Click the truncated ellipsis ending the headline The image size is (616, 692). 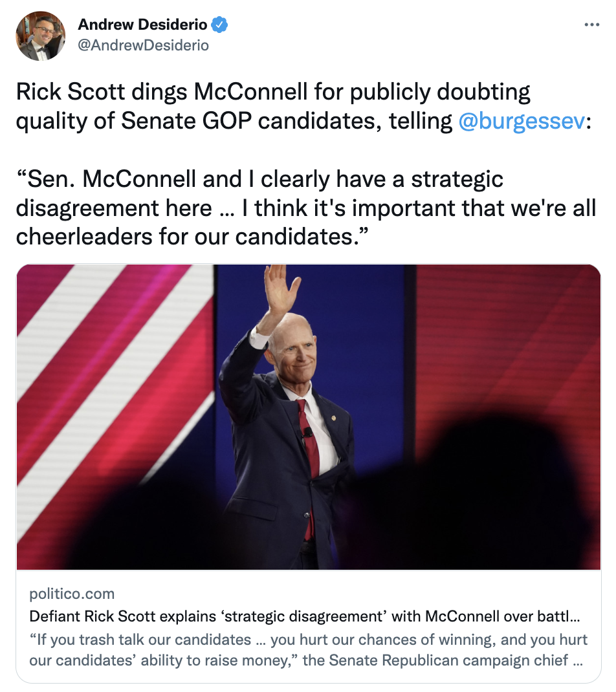576,616
